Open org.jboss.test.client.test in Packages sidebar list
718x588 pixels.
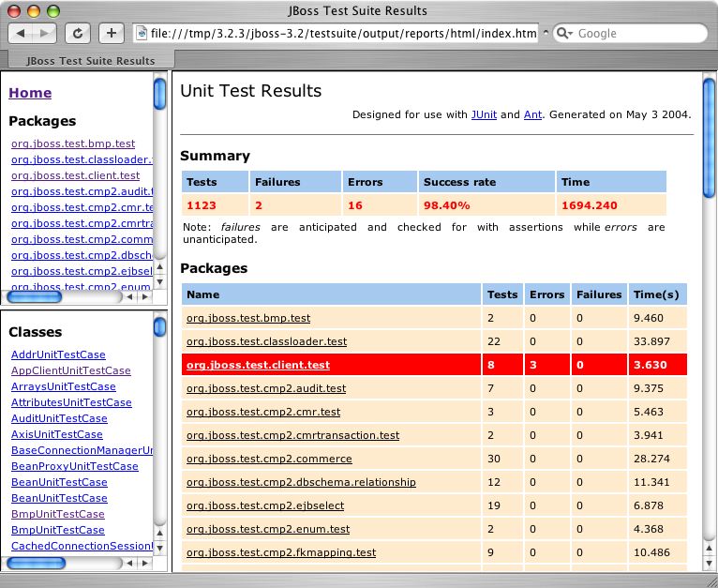(x=76, y=175)
